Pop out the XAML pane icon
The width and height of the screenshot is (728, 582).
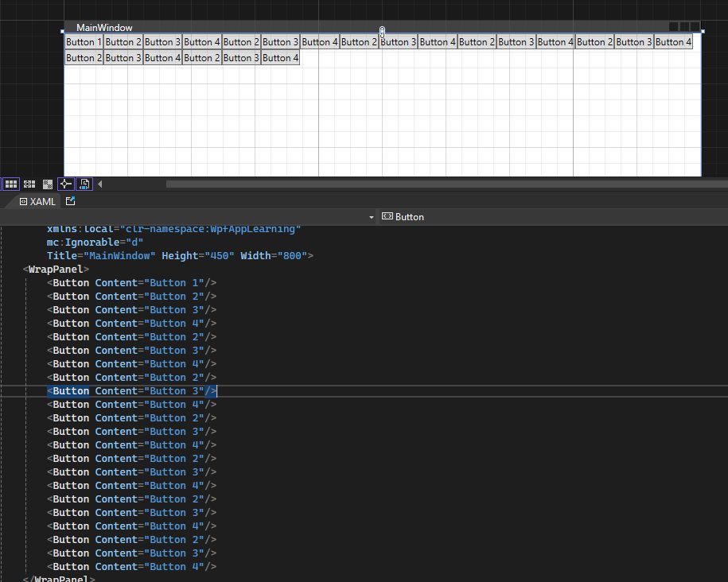[x=70, y=201]
